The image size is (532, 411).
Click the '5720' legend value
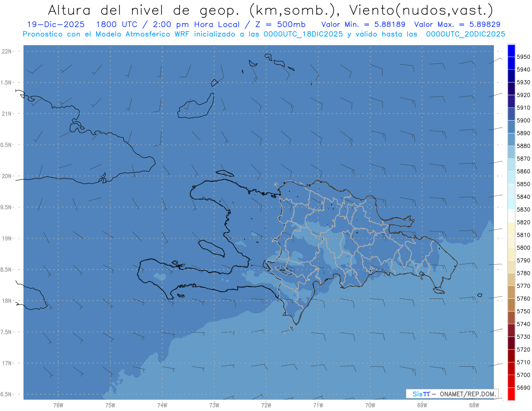(523, 349)
